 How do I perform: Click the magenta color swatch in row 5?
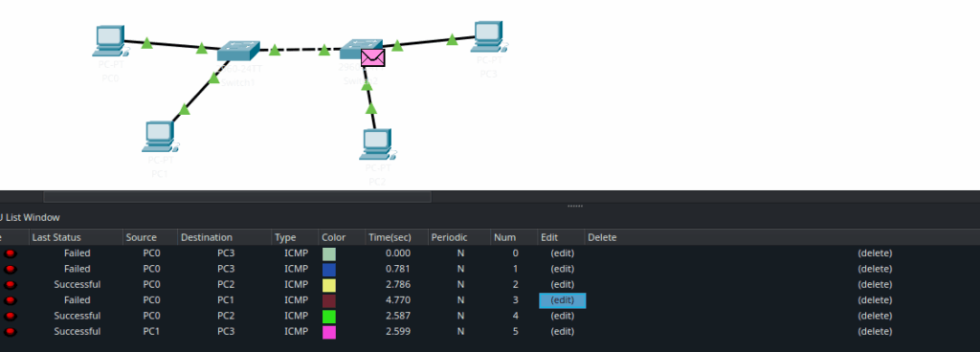point(329,332)
